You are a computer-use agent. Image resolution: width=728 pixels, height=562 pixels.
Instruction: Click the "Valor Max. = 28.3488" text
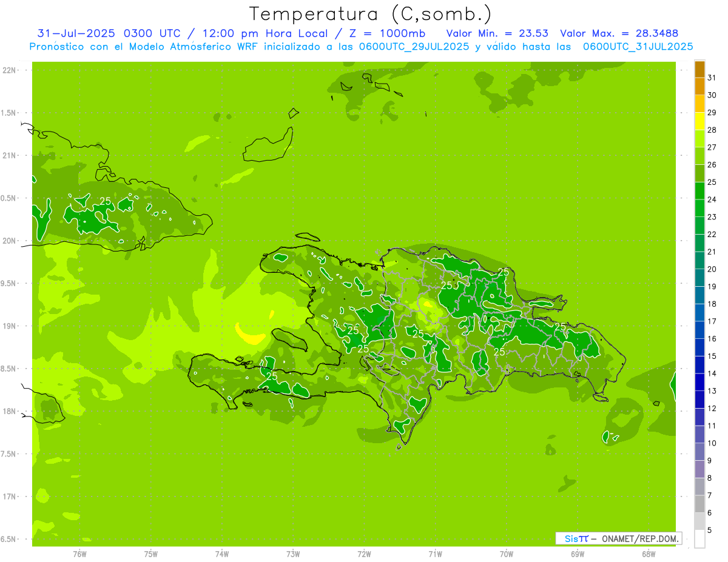coord(619,33)
